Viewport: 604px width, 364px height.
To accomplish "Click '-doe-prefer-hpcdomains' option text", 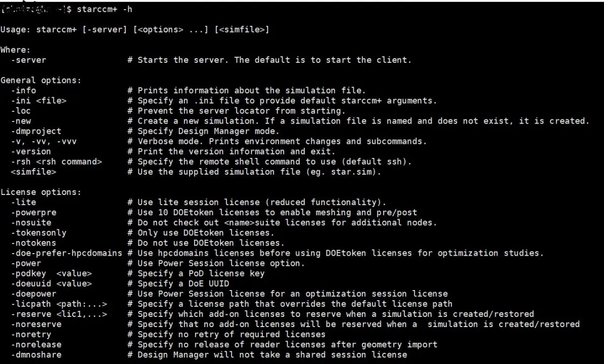I will [66, 253].
